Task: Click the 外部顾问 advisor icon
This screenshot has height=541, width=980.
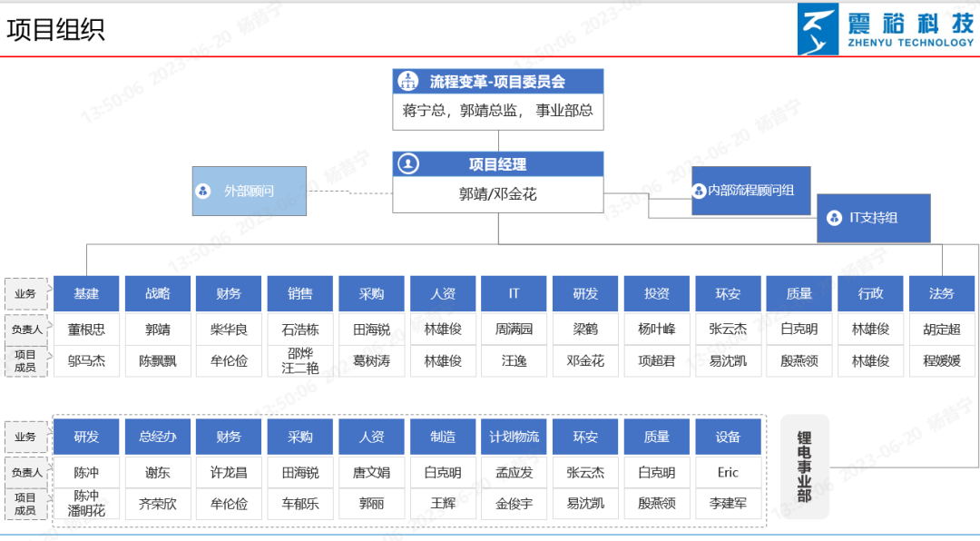Action: (204, 192)
